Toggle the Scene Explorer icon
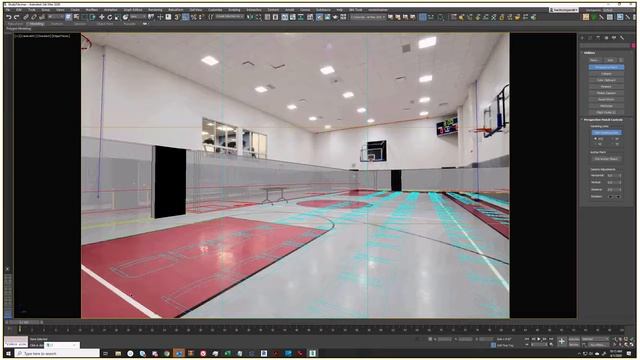The image size is (640, 360). [x=267, y=17]
